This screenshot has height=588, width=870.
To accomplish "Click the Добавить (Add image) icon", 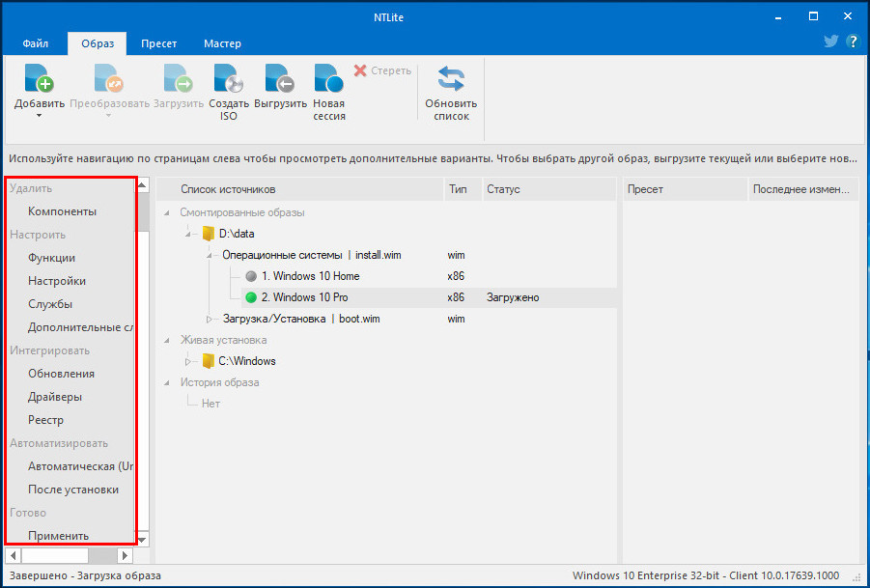I will tap(40, 78).
